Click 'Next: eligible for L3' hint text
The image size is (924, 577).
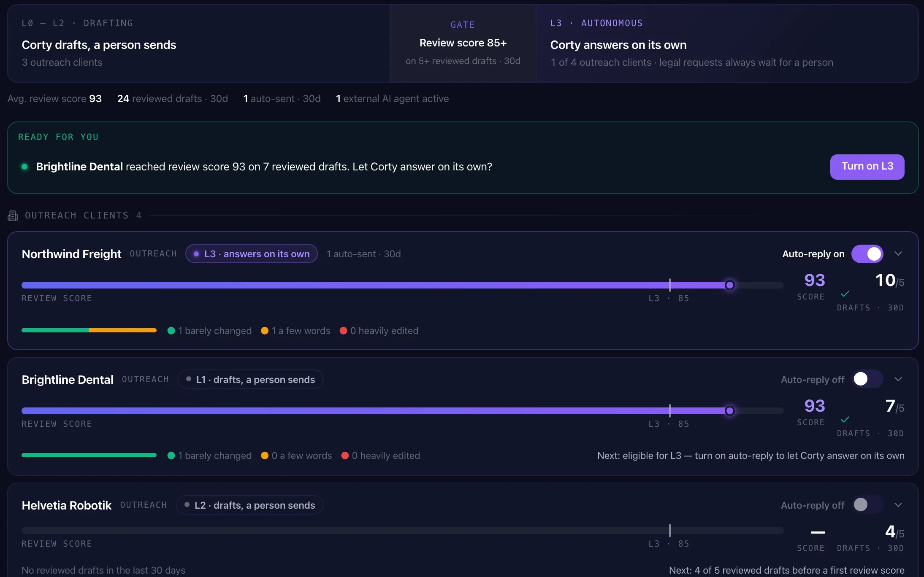click(751, 456)
